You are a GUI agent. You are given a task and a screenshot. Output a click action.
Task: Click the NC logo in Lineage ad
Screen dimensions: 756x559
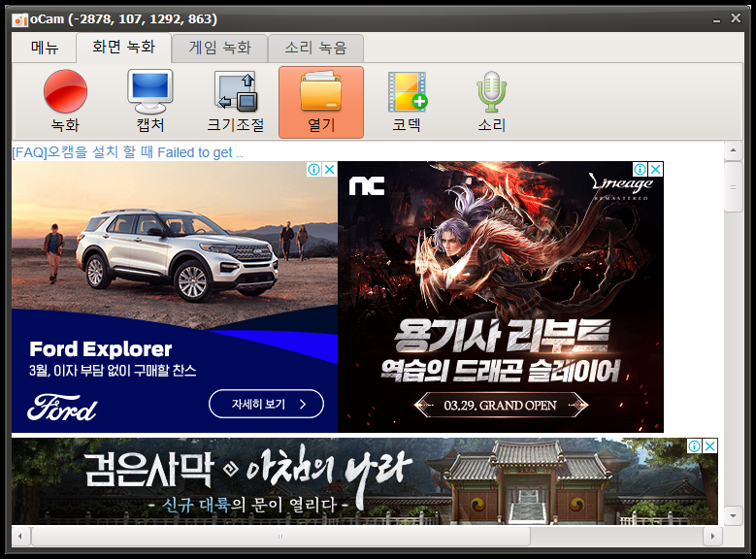[x=367, y=185]
